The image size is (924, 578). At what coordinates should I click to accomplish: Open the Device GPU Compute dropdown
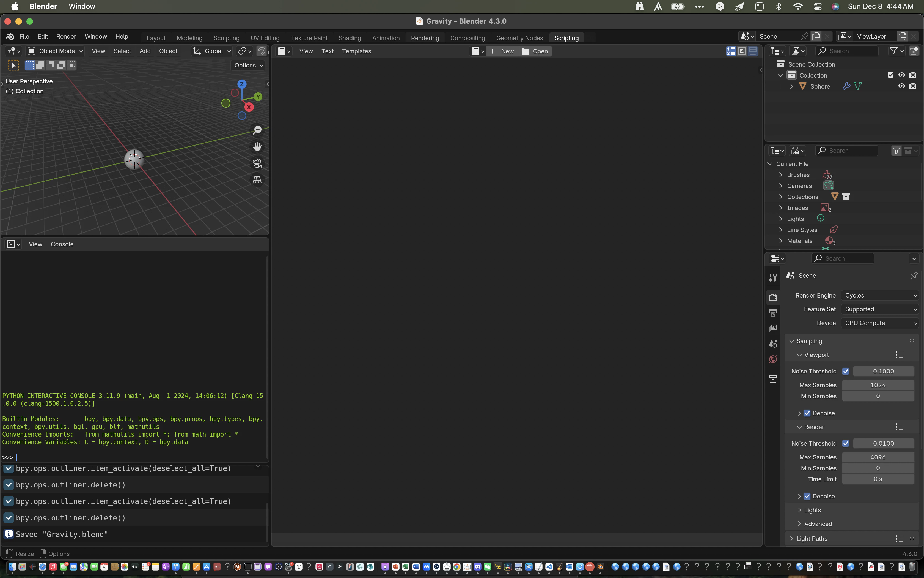pyautogui.click(x=880, y=323)
